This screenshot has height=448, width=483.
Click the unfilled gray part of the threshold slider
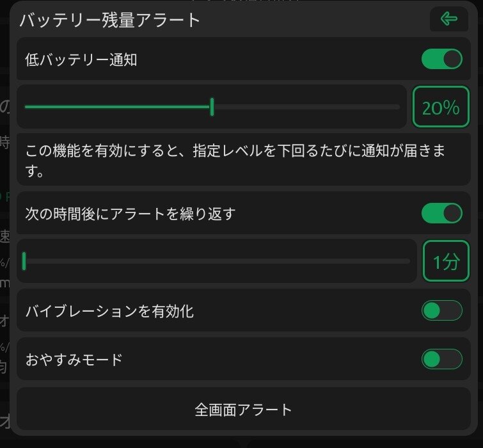point(307,107)
